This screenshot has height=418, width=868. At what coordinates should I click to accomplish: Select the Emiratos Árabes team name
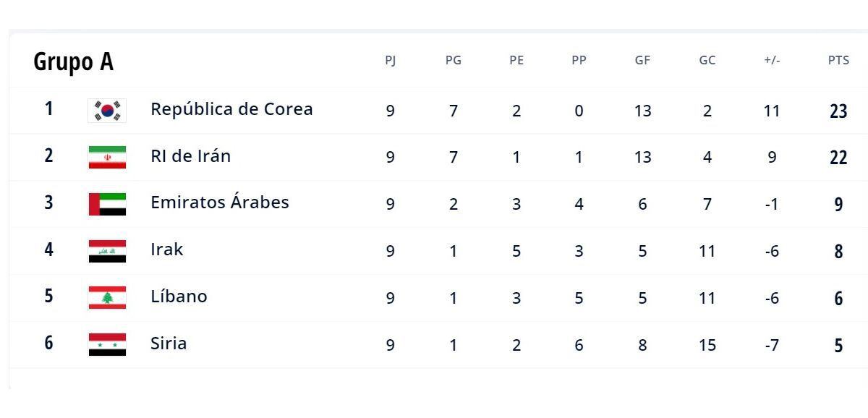(219, 202)
